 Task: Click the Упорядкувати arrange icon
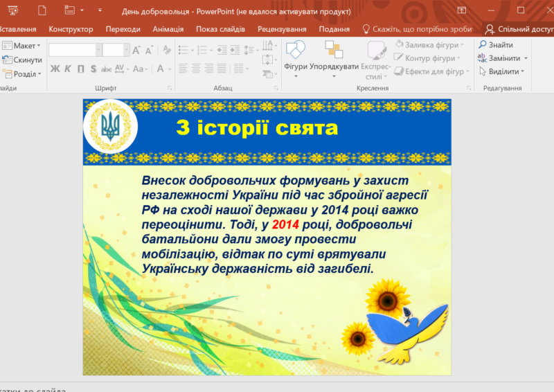[334, 52]
